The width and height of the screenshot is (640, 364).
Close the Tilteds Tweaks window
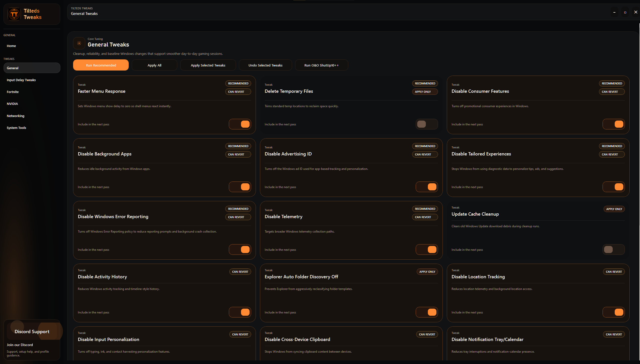coord(636,12)
